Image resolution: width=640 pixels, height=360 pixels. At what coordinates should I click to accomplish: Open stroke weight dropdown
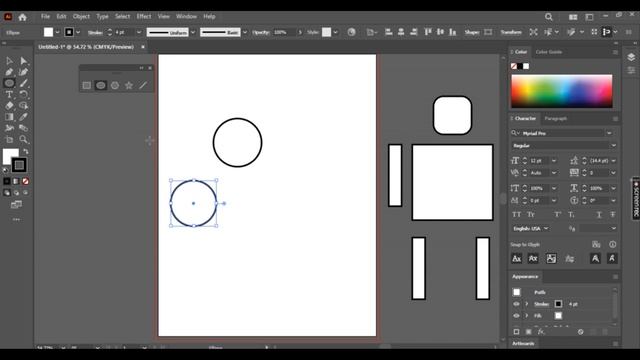point(139,32)
